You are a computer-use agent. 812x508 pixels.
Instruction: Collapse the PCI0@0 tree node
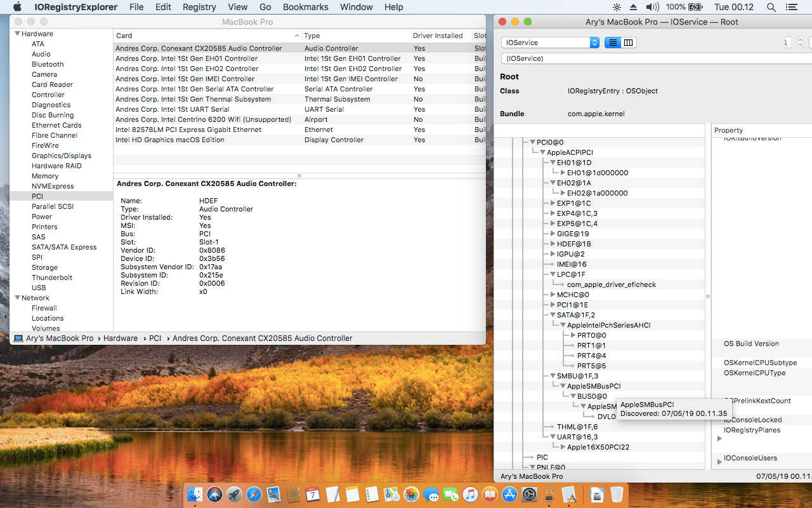pyautogui.click(x=533, y=142)
